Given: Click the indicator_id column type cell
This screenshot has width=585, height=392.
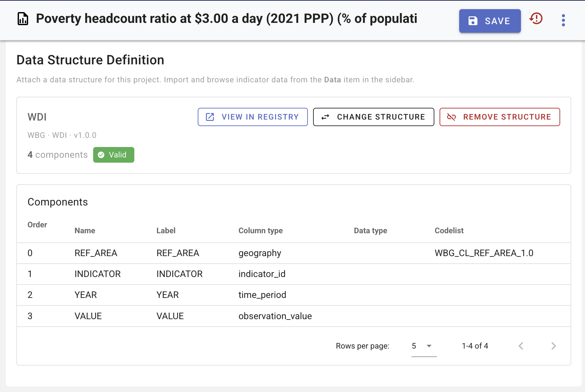Looking at the screenshot, I should 262,274.
